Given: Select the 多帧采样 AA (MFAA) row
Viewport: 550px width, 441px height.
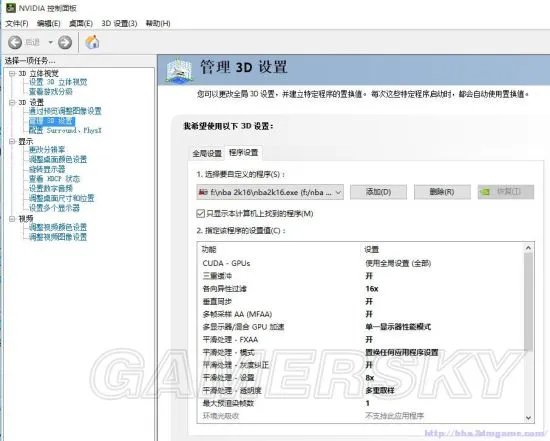Looking at the screenshot, I should point(361,314).
